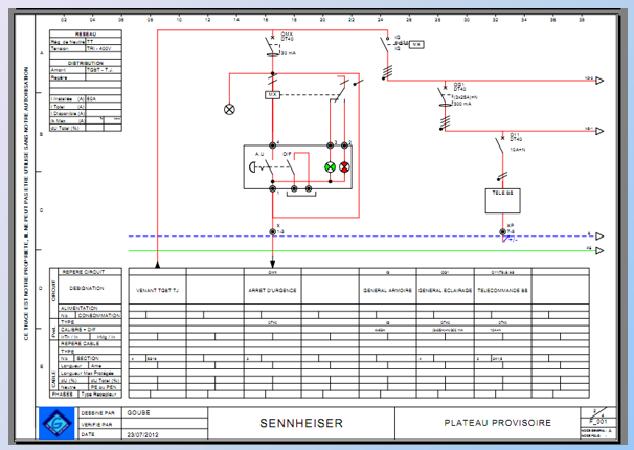Select the green indicator lamp symbol
This screenshot has width=634, height=450.
click(x=330, y=167)
